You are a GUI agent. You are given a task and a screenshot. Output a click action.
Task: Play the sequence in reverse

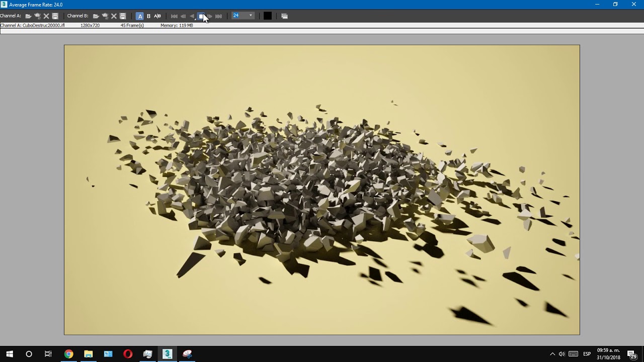click(x=192, y=16)
